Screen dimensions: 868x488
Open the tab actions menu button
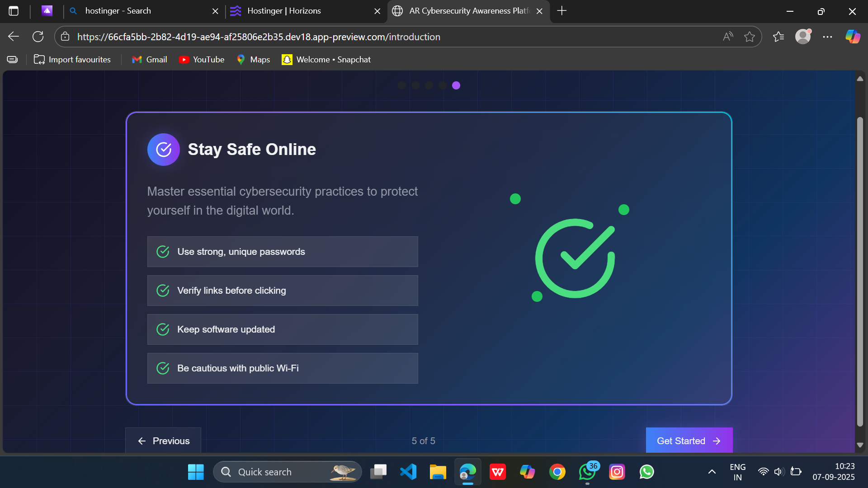(x=14, y=11)
